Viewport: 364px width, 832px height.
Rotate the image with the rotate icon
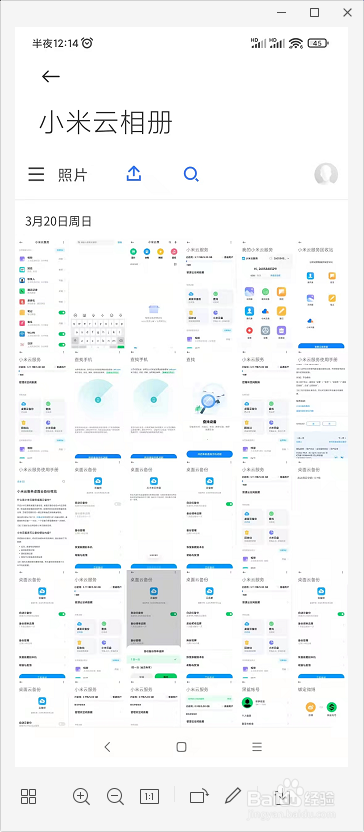(200, 796)
